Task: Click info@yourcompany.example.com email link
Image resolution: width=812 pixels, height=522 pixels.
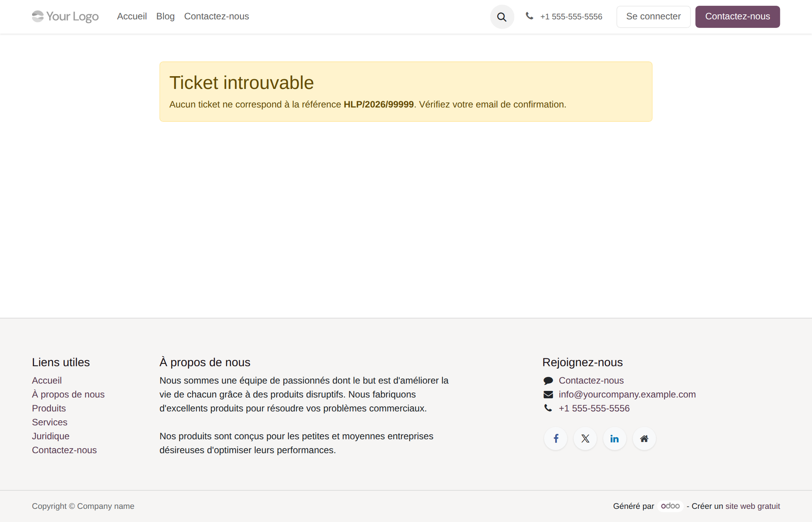Action: click(x=627, y=394)
